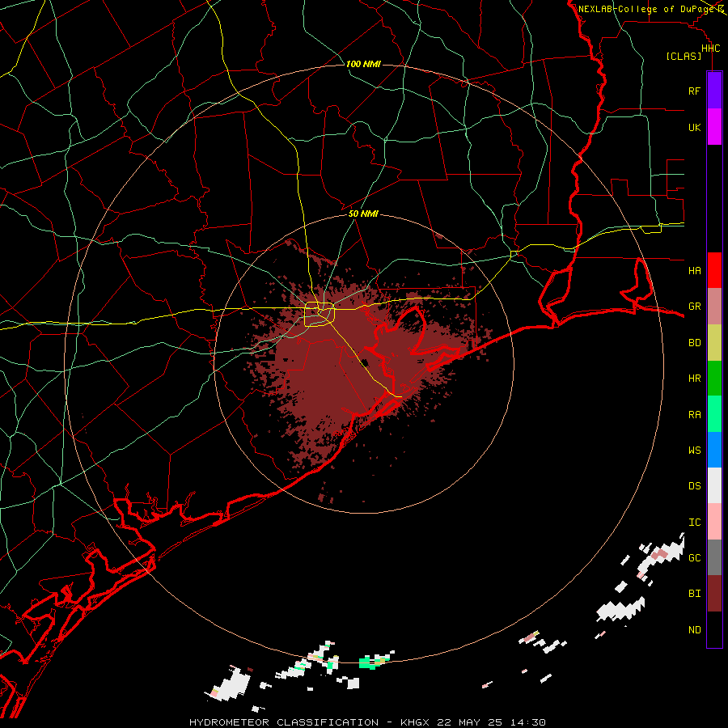The image size is (728, 728).
Task: Click the GC gray legend swatch
Action: pyautogui.click(x=714, y=557)
